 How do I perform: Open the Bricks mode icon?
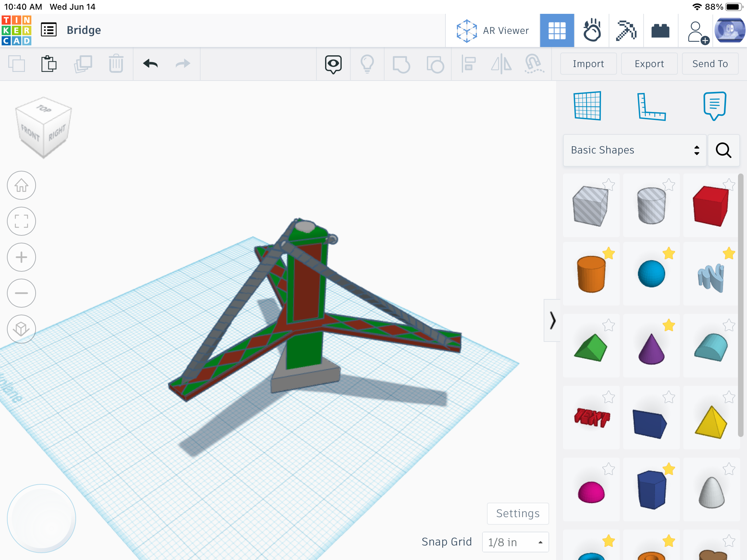pos(660,31)
